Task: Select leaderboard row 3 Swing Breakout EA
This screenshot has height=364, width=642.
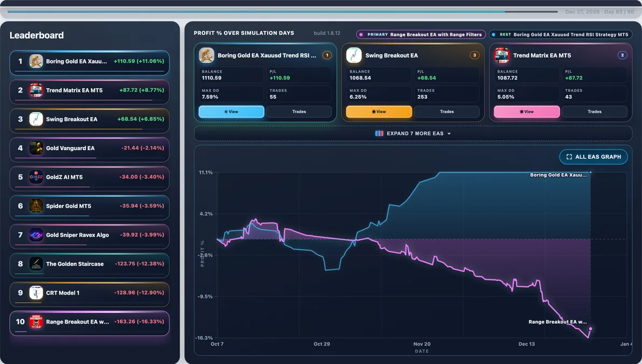Action: pos(89,121)
